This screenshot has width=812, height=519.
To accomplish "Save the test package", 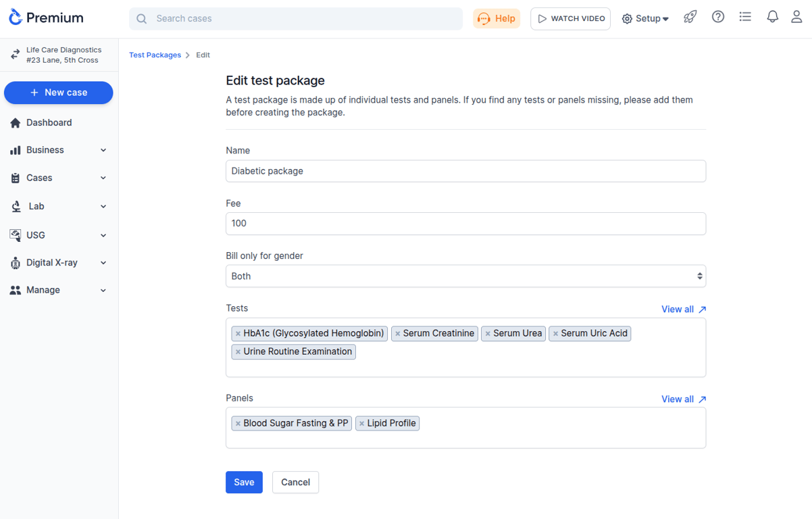I will [244, 482].
